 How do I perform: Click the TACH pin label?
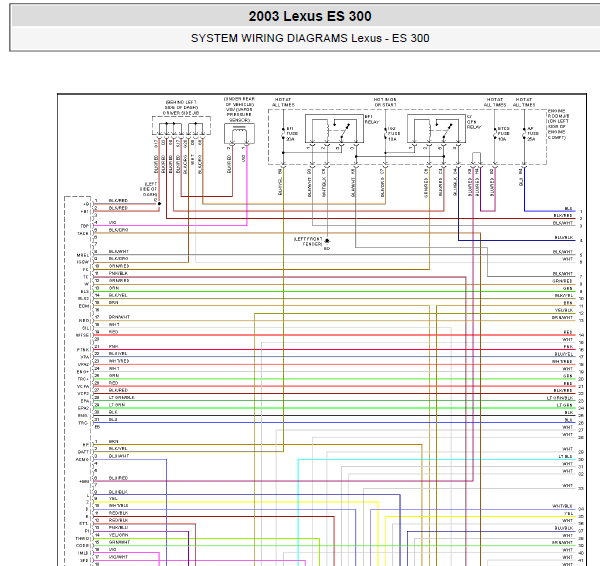pyautogui.click(x=83, y=233)
